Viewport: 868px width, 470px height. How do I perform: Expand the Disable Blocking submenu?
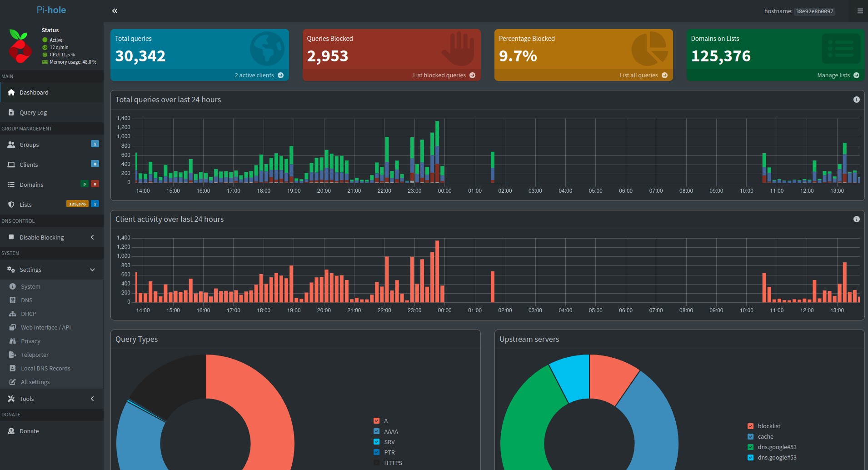click(x=92, y=237)
